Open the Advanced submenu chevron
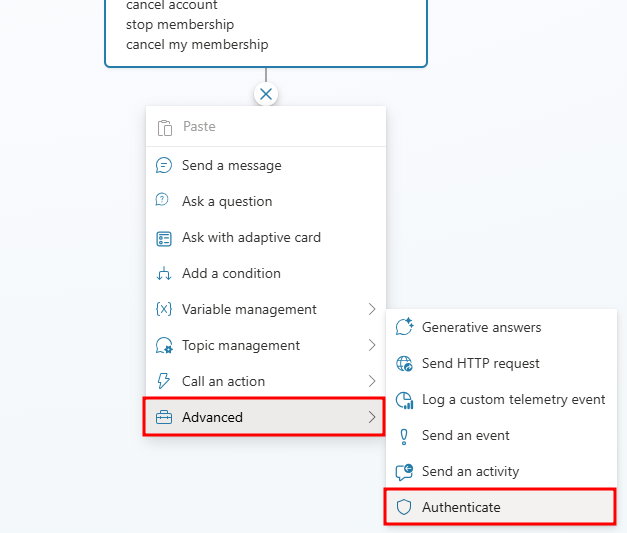Viewport: 627px width, 533px height. pyautogui.click(x=372, y=417)
